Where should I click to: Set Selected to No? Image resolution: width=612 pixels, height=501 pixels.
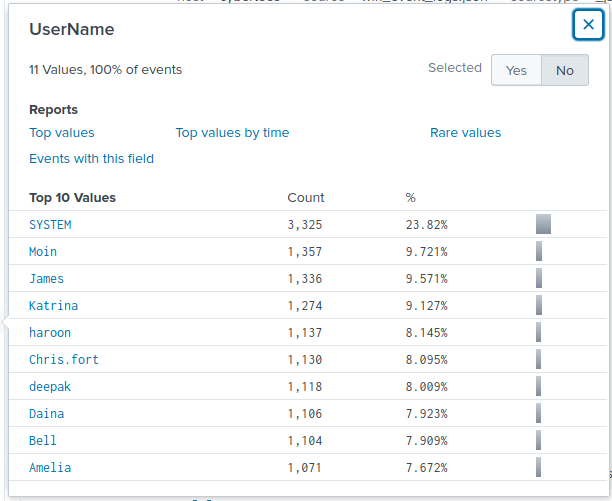(x=565, y=70)
